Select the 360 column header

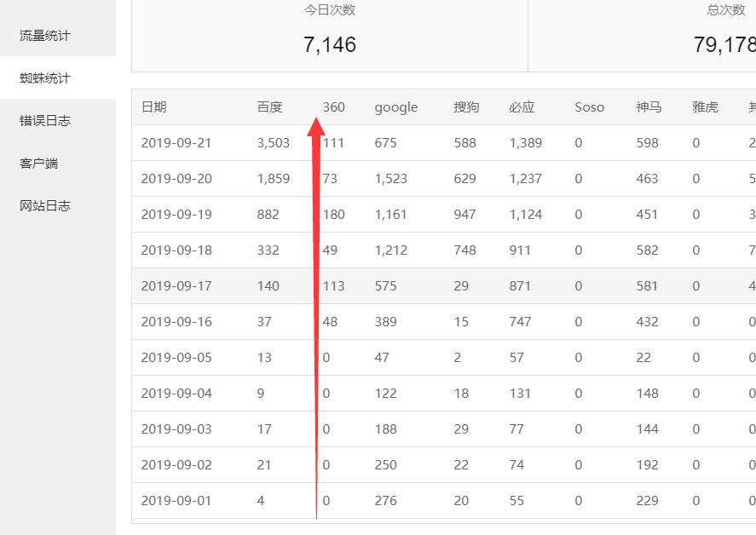pos(334,107)
